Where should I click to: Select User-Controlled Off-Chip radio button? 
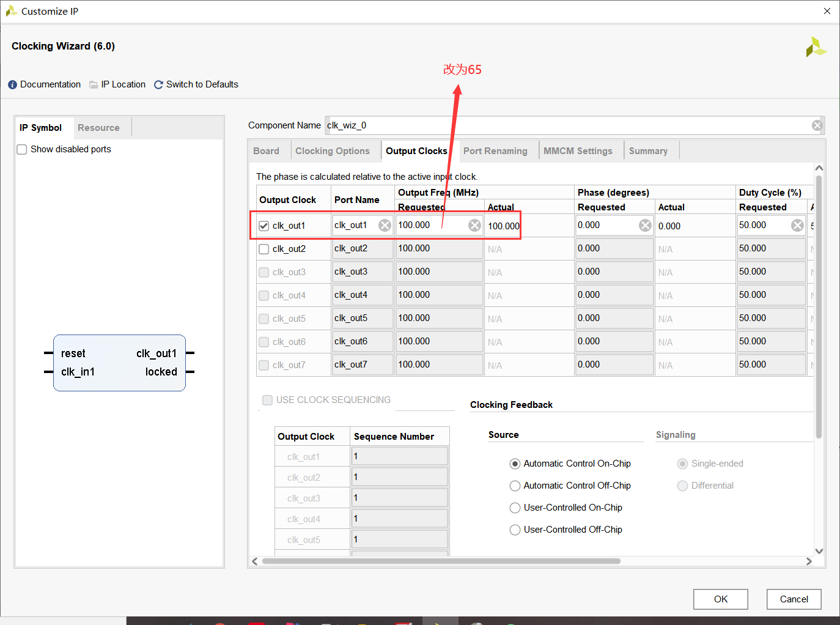(515, 530)
